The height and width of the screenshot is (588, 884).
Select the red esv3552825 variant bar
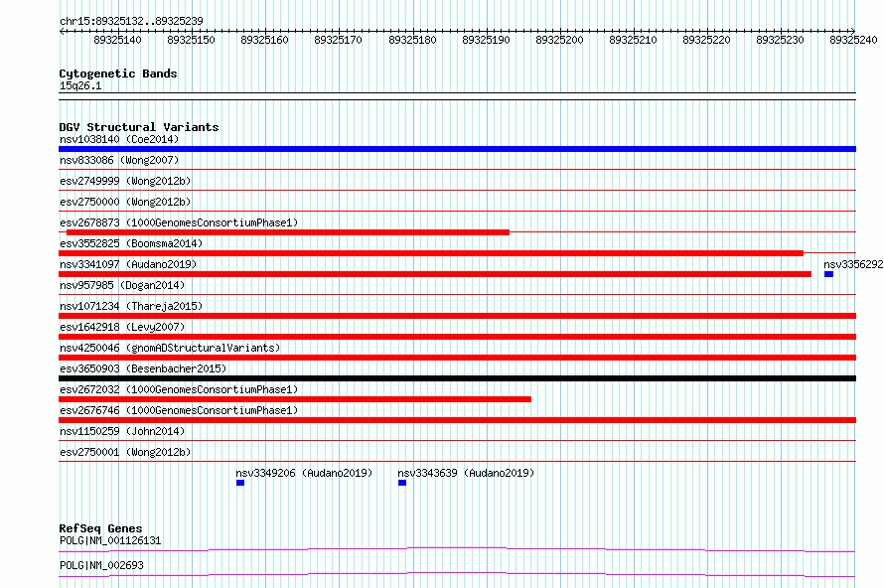point(431,253)
